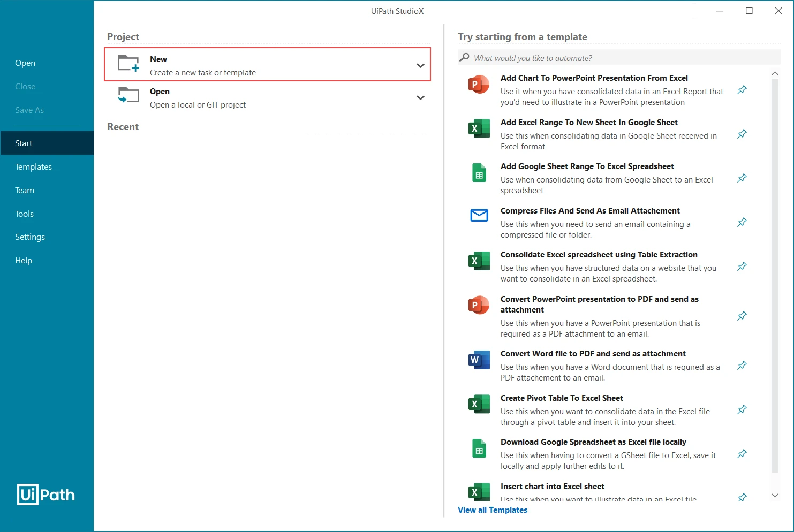Click the search magnifier icon

click(x=465, y=57)
